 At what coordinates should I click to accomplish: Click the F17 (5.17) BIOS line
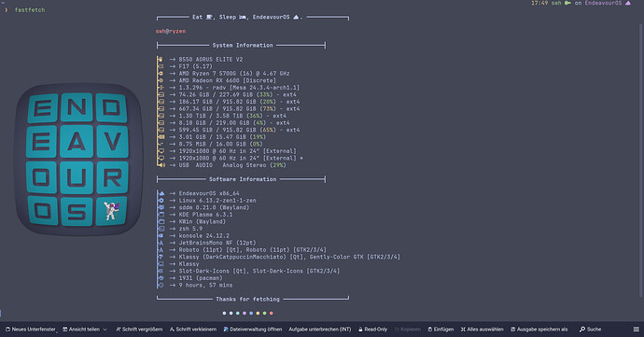[x=195, y=66]
